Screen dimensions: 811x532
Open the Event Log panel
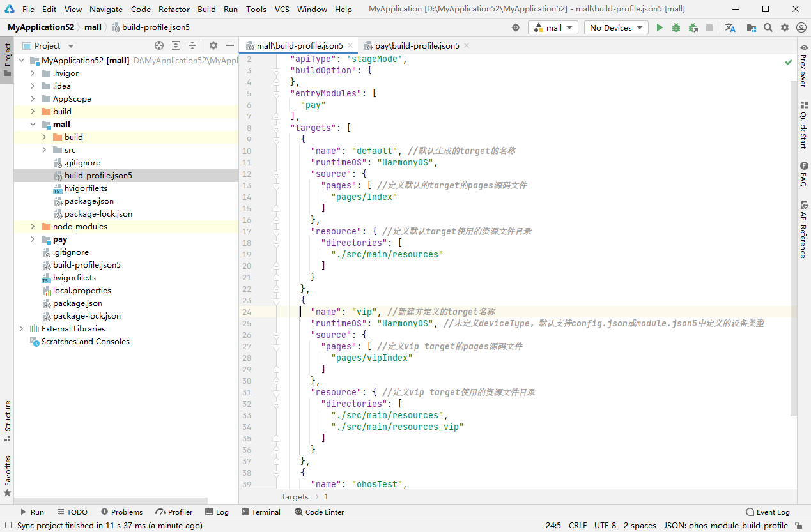(x=768, y=512)
